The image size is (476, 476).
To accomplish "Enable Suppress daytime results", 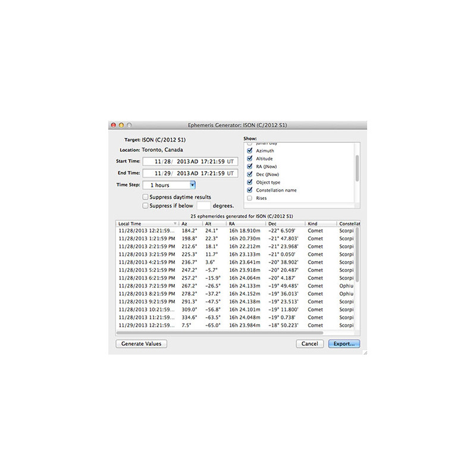I will [146, 197].
